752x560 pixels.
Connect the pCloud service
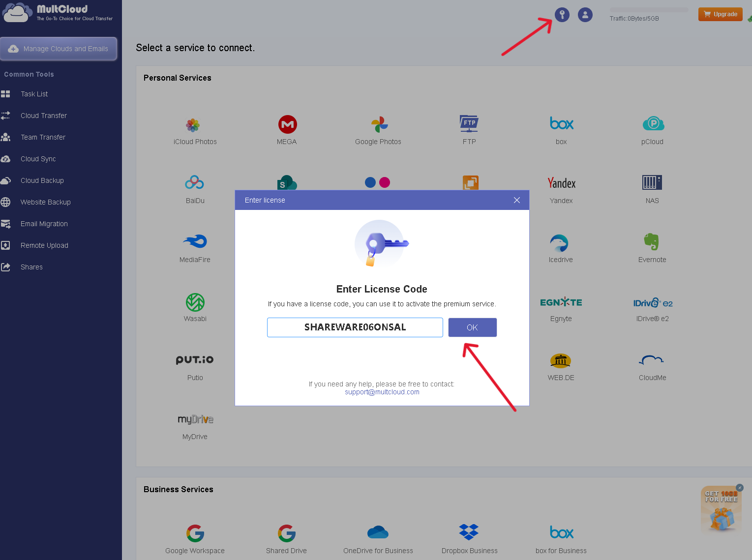pos(653,123)
